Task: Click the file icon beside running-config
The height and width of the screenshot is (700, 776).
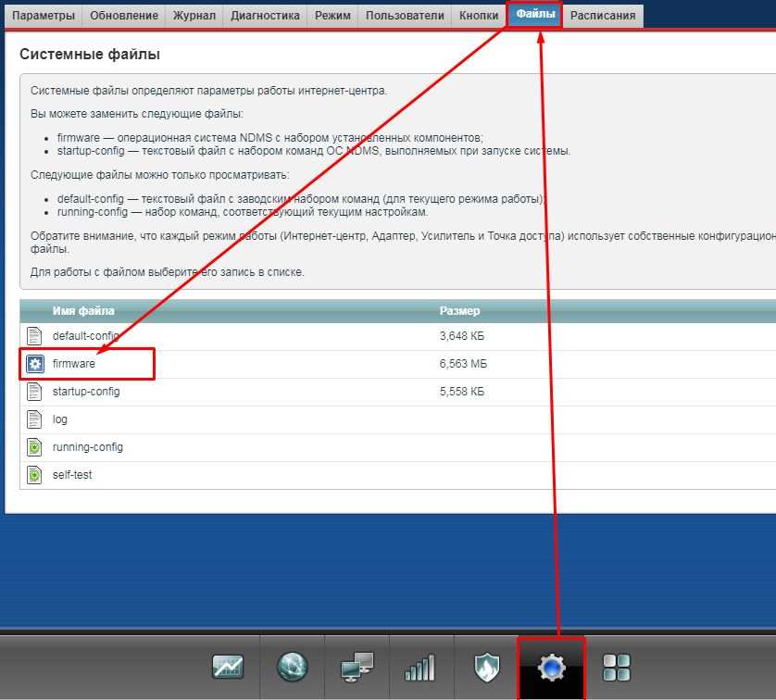Action: point(34,447)
